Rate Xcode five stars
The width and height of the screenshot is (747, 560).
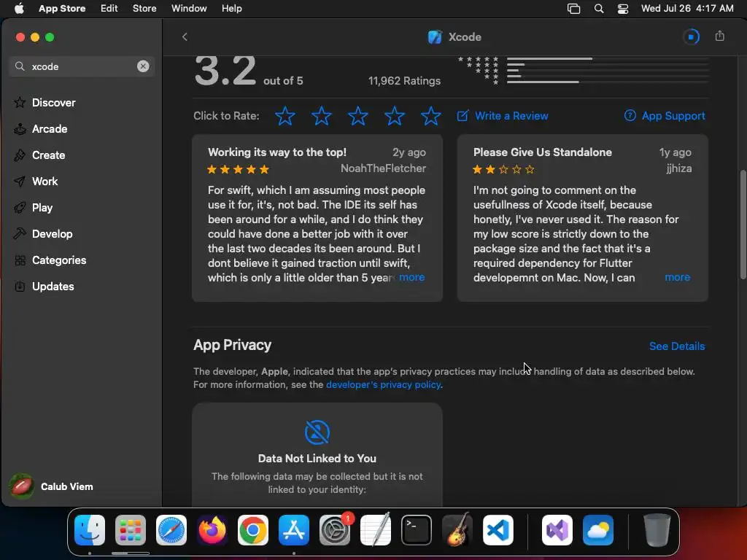(x=430, y=116)
